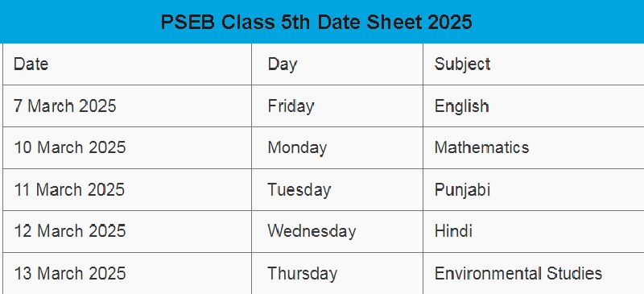The width and height of the screenshot is (644, 294).
Task: Select the English subject cell
Action: [x=534, y=106]
